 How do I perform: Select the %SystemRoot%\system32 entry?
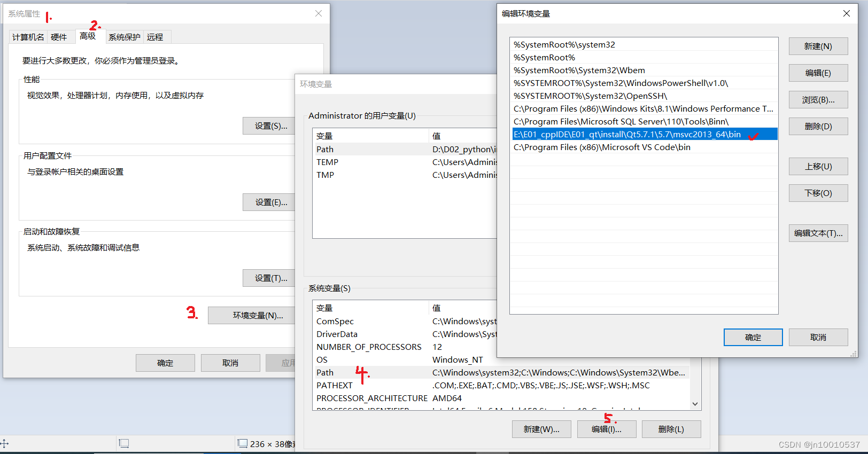(644, 45)
